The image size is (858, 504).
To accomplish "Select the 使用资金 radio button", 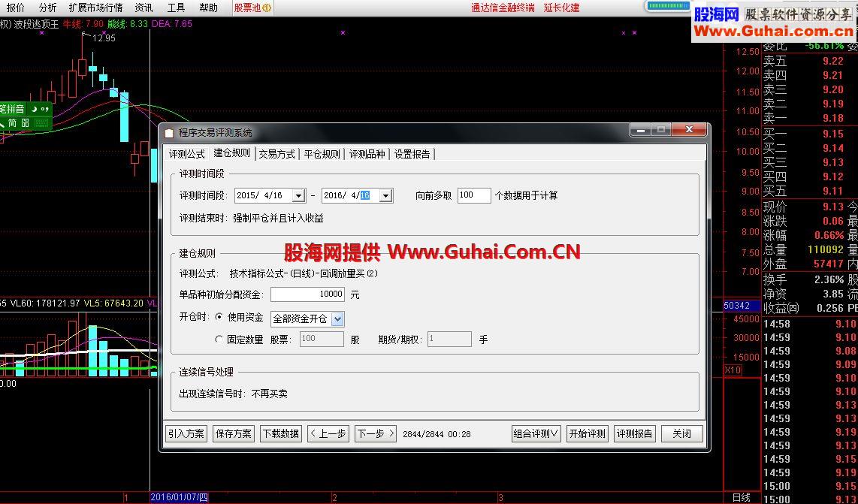I will (219, 317).
